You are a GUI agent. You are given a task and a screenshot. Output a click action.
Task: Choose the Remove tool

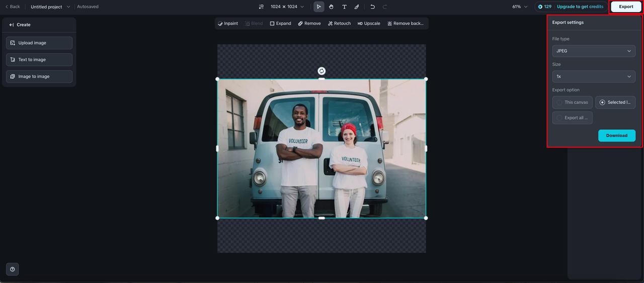[x=309, y=24]
